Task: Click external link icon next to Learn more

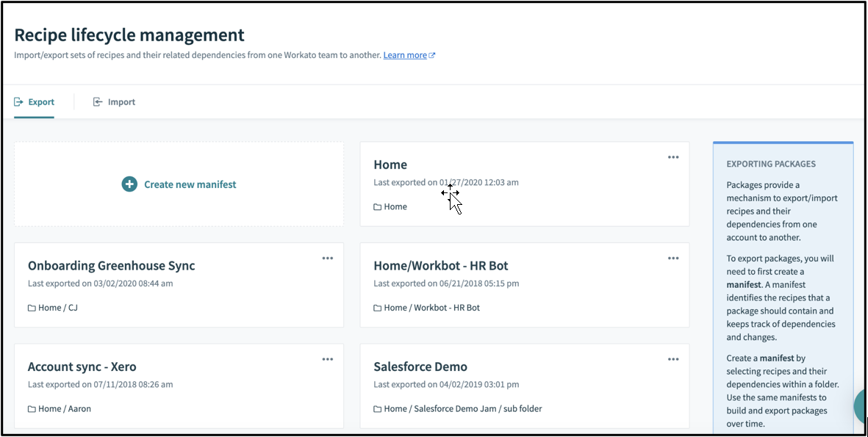Action: (x=432, y=56)
